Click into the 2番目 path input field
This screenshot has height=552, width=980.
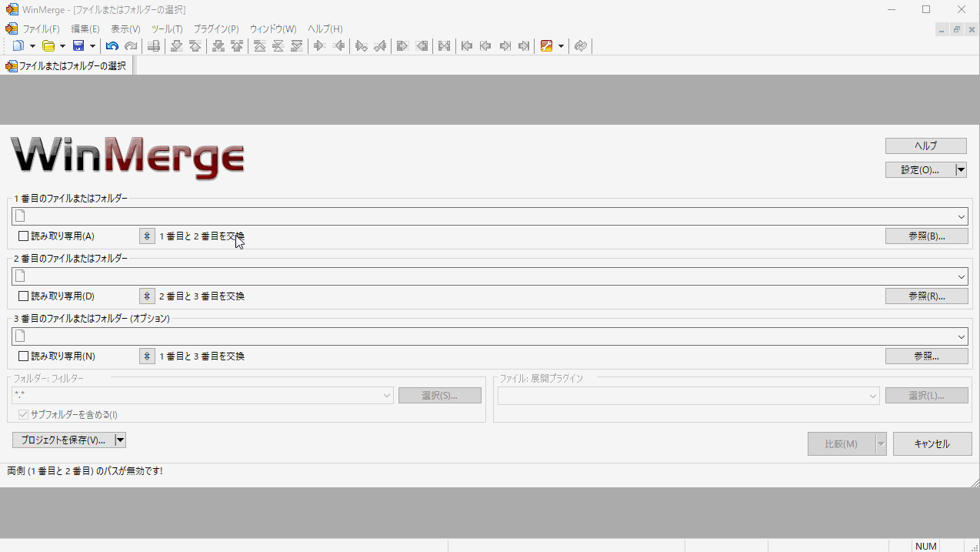[489, 276]
